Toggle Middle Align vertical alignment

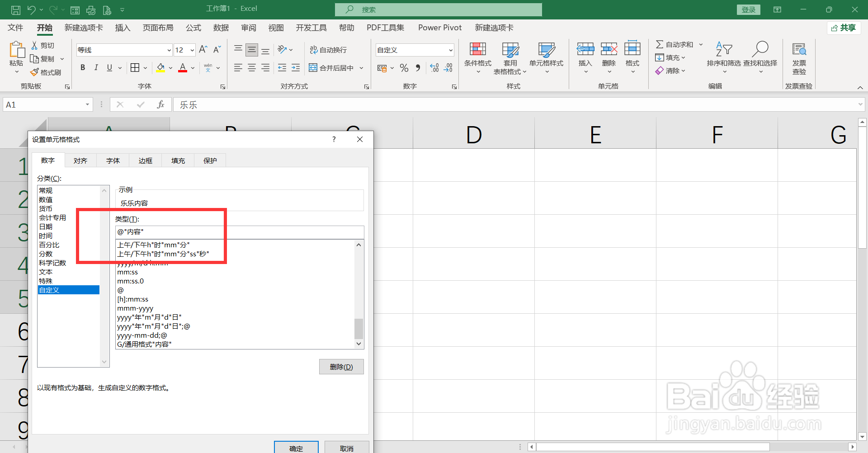pos(252,50)
